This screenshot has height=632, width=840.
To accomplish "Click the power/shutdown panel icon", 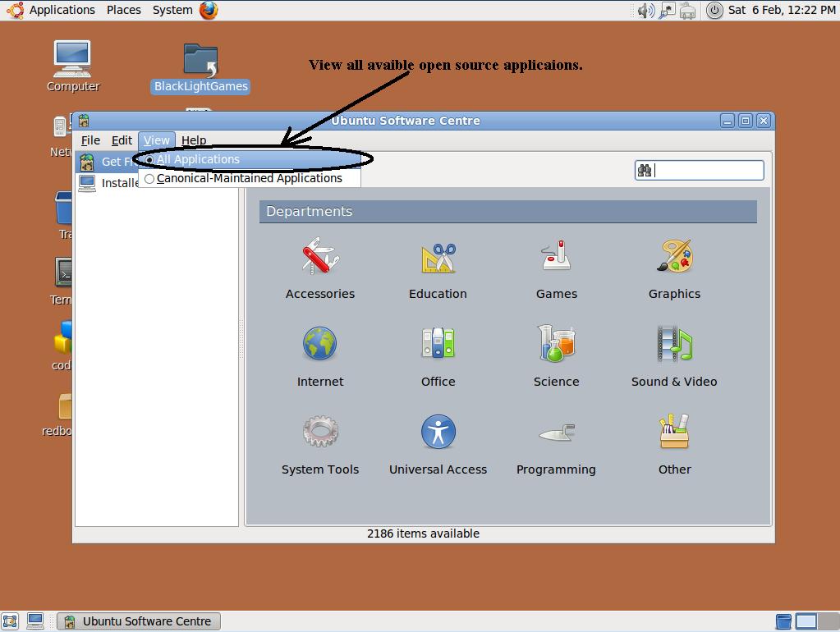I will [714, 11].
